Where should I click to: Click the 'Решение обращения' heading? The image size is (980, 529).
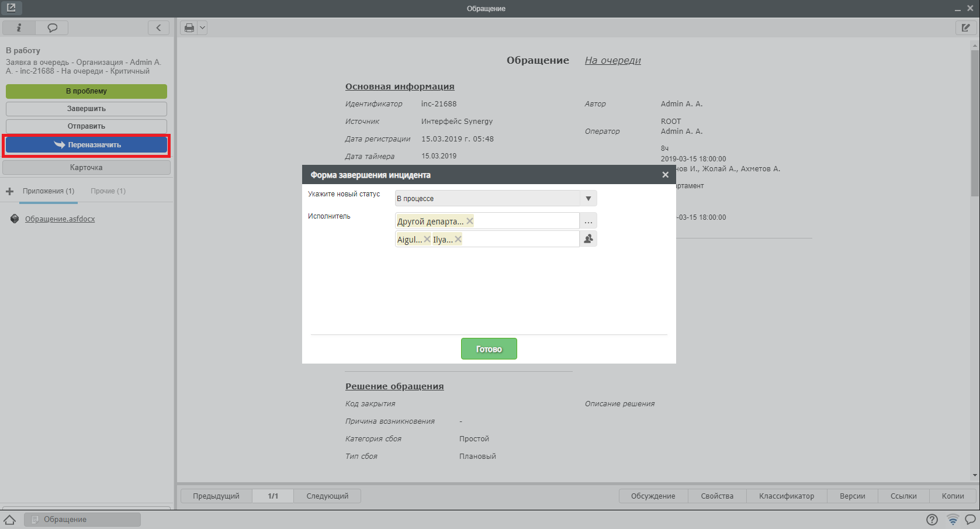pos(394,386)
